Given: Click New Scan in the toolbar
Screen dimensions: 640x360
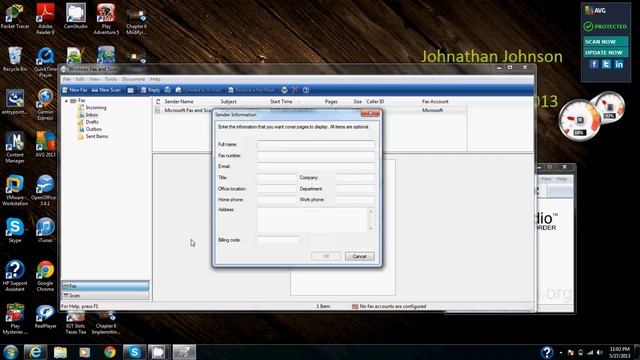Looking at the screenshot, I should tap(106, 90).
